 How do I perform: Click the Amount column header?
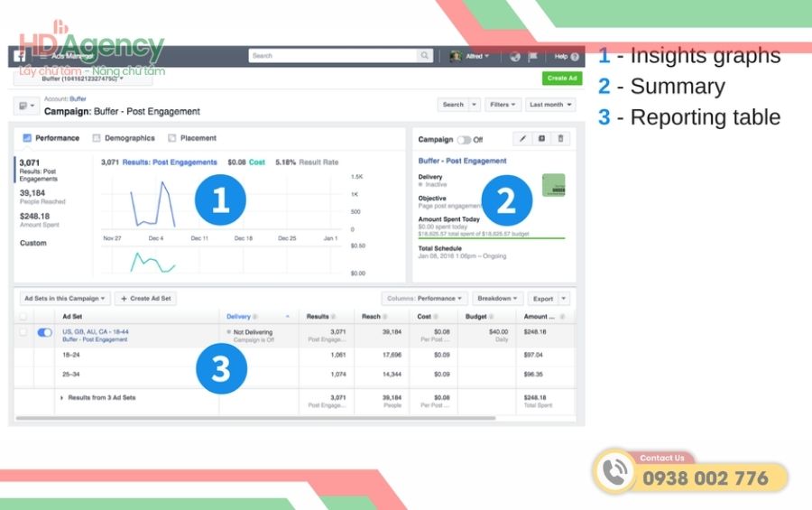tap(540, 316)
